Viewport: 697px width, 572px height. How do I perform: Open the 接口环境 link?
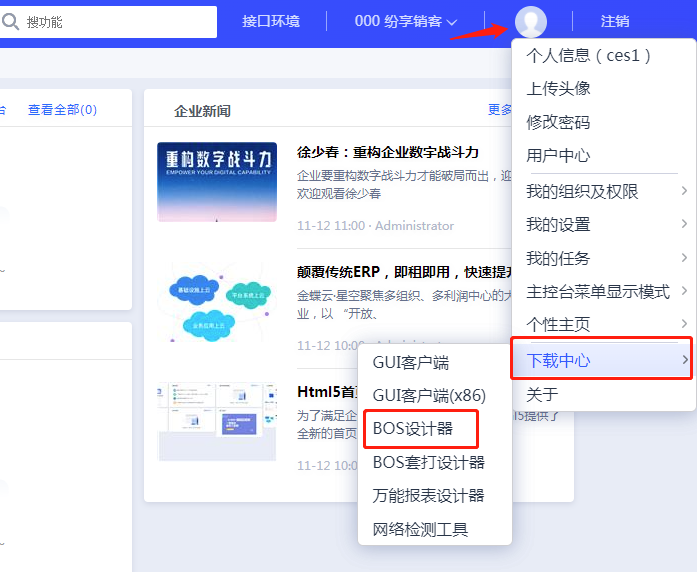(271, 21)
